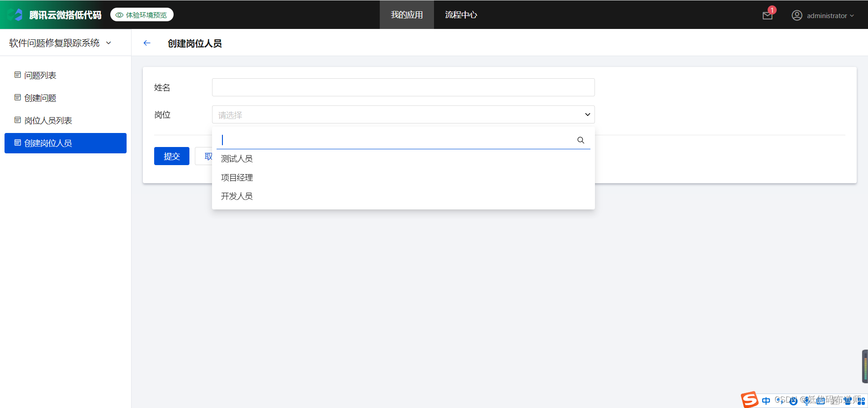Click the 岗位 请选择 combo box

[x=403, y=114]
